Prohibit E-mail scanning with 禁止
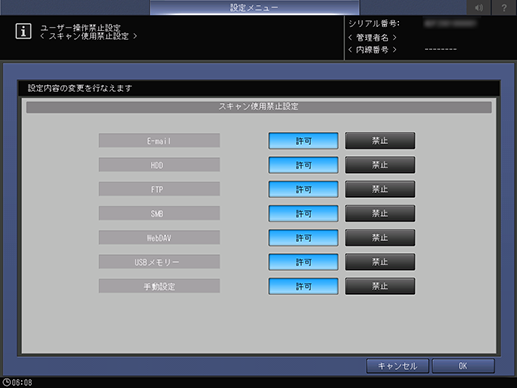 tap(380, 141)
